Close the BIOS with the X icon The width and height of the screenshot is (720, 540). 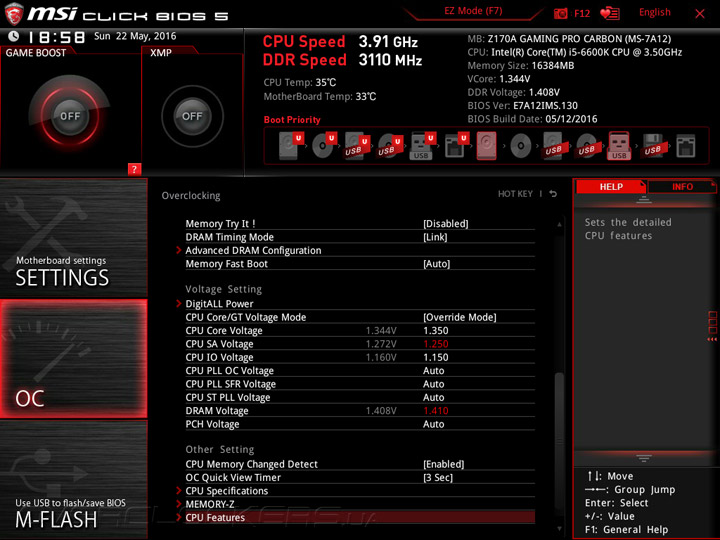pyautogui.click(x=700, y=14)
